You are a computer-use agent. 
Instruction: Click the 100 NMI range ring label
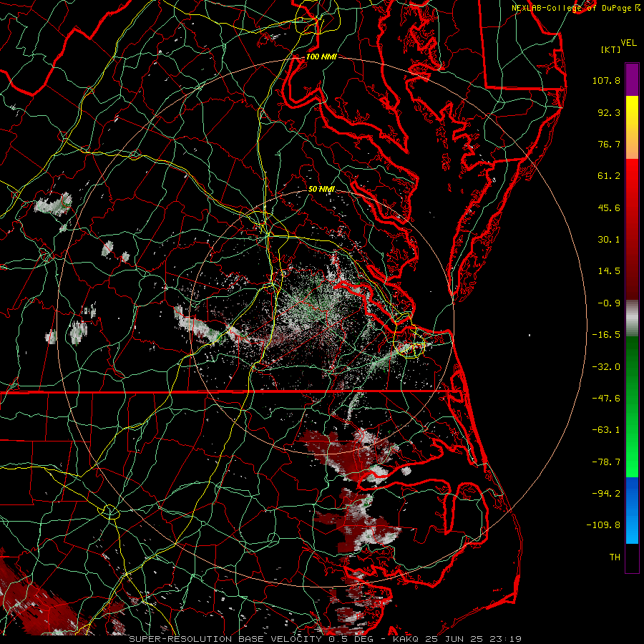321,57
